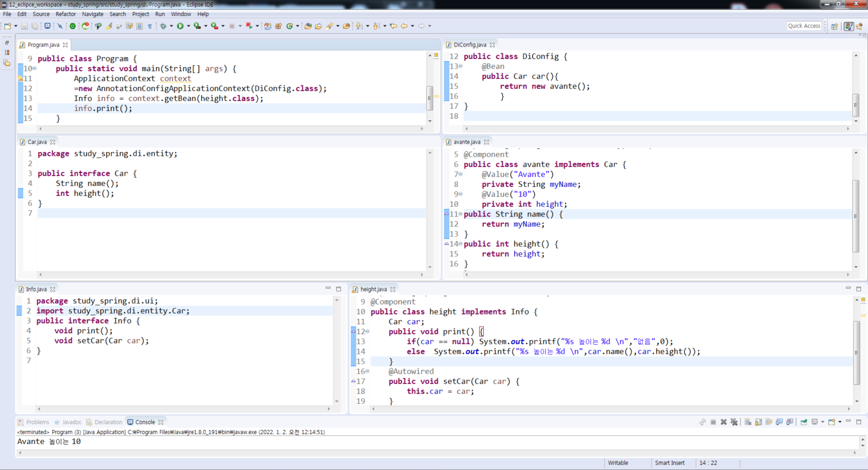Click the Remove Launch X icon in Console
Image resolution: width=868 pixels, height=470 pixels.
pyautogui.click(x=724, y=422)
